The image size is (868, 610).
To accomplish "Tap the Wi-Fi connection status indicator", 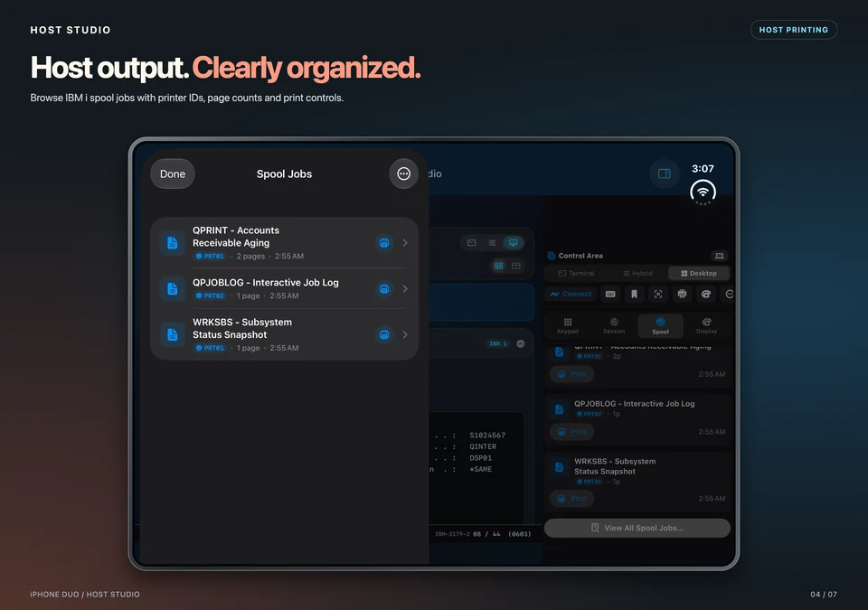I will point(703,192).
